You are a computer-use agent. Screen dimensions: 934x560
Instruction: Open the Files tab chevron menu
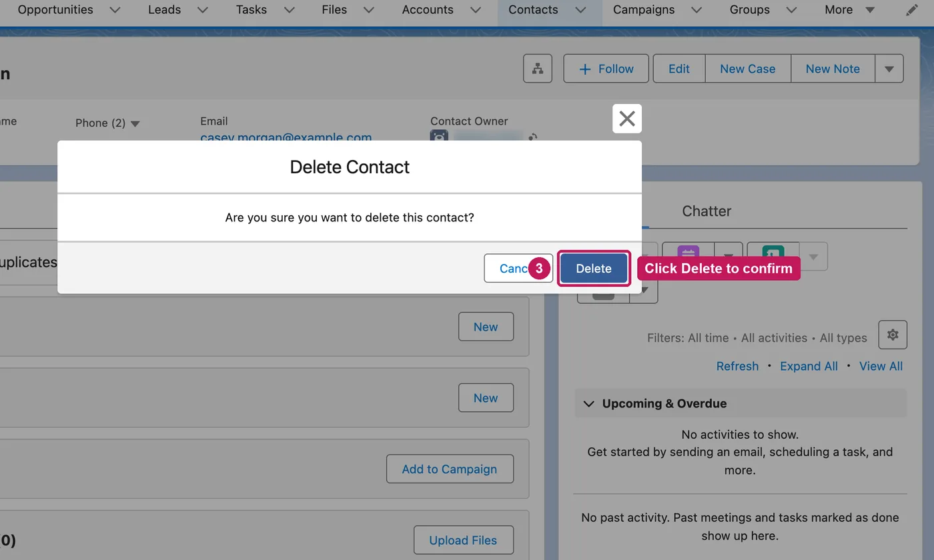(x=368, y=10)
